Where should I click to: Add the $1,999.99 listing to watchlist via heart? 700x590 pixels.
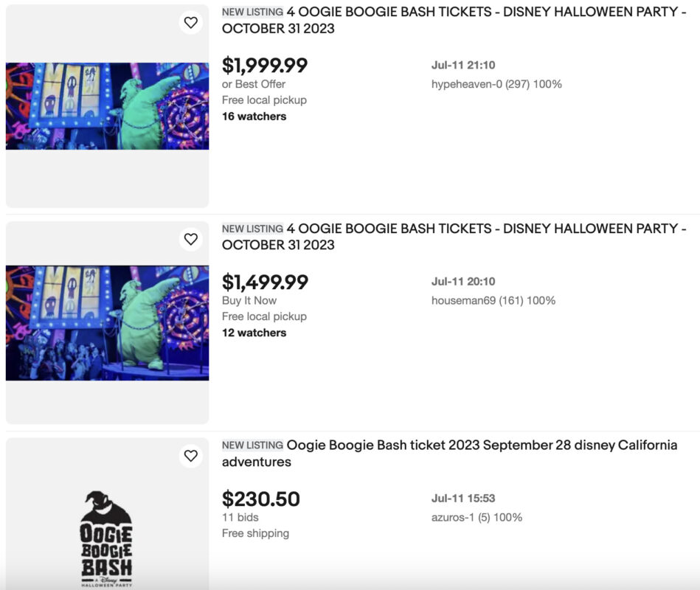191,23
